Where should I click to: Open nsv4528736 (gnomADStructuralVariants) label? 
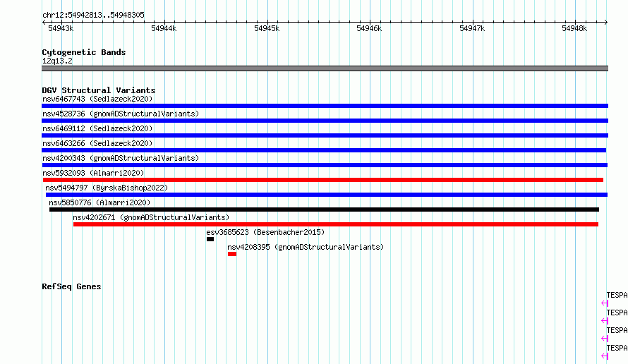(121, 114)
